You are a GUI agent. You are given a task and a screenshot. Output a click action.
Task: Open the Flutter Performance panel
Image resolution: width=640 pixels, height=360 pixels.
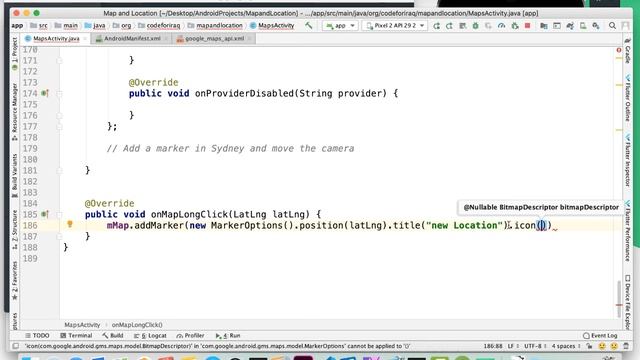click(x=627, y=231)
